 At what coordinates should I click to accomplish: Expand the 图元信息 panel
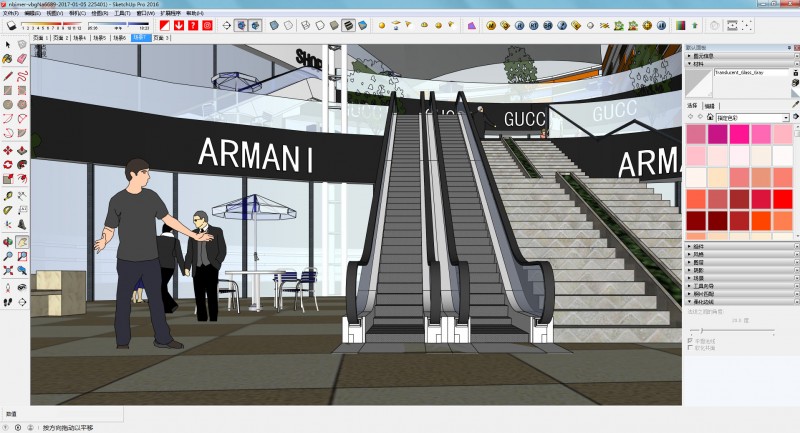[x=739, y=56]
